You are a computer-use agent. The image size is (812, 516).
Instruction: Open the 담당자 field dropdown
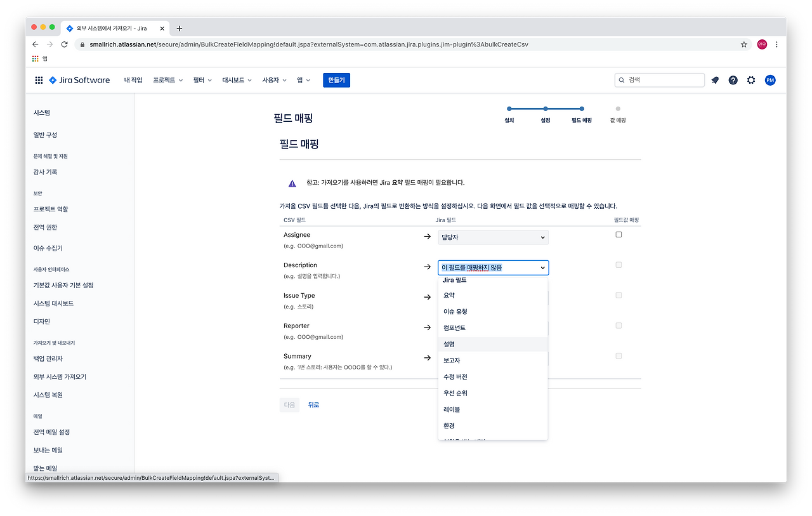click(493, 237)
